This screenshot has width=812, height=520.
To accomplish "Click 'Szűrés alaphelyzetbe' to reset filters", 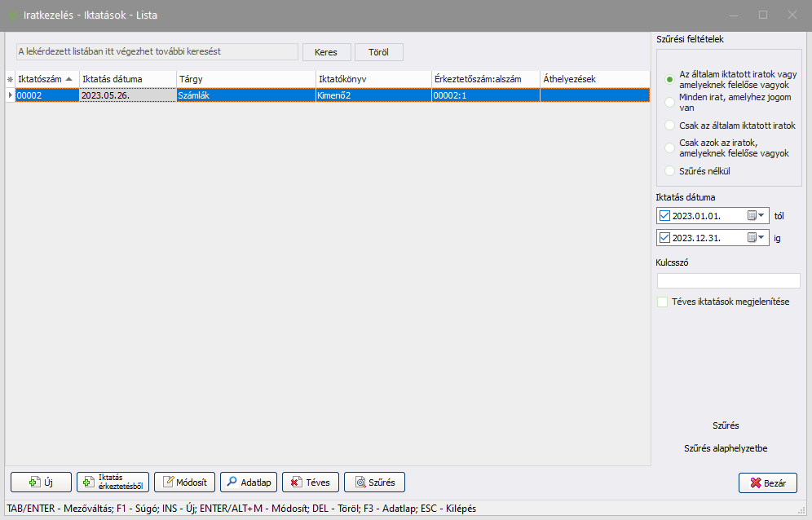I will pos(726,448).
